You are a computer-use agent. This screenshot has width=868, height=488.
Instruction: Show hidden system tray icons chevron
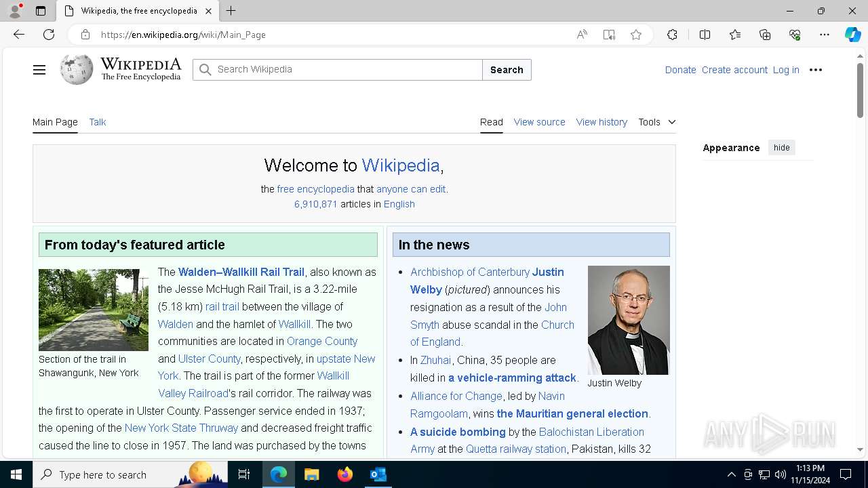pyautogui.click(x=732, y=474)
